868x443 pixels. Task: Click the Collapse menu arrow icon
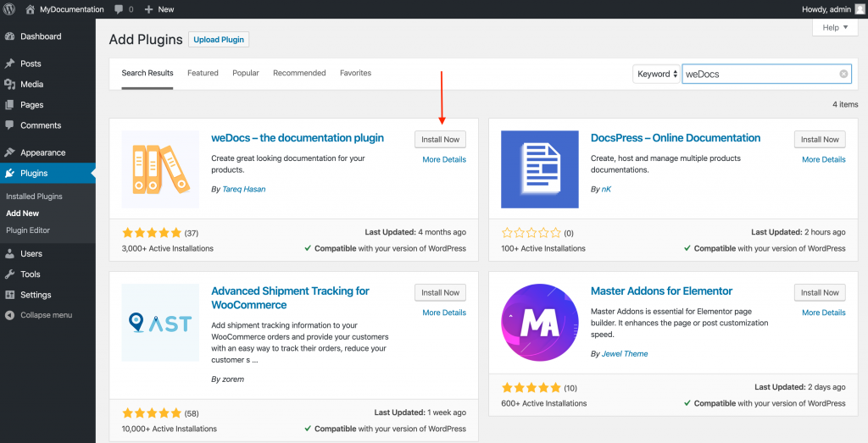[9, 315]
